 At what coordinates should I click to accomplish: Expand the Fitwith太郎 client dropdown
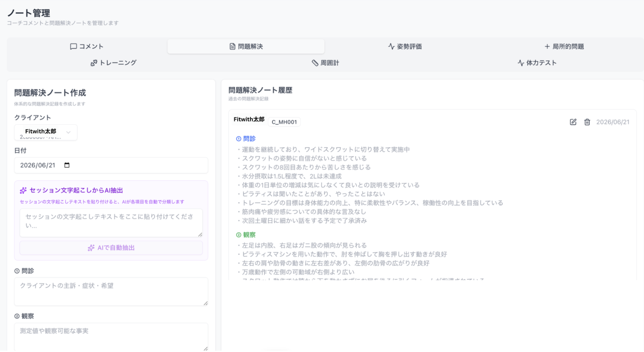click(46, 132)
